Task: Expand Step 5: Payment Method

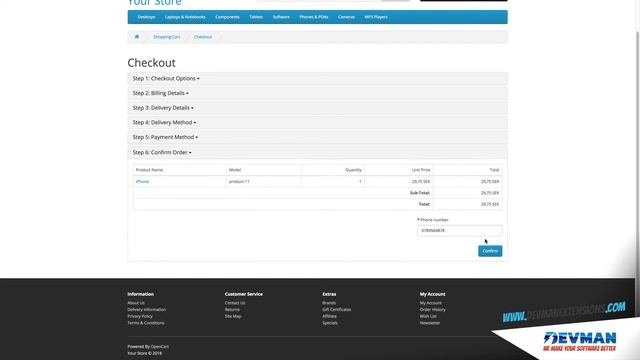Action: [165, 137]
